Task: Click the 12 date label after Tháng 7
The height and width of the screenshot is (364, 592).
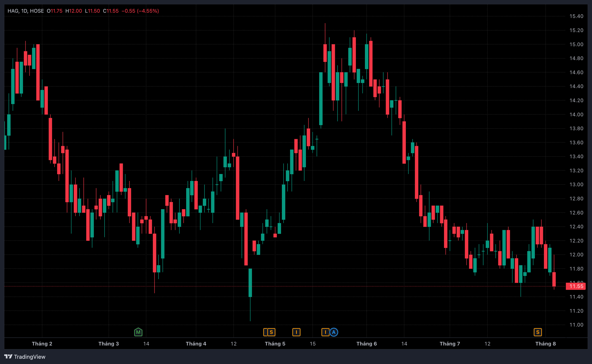Action: point(487,343)
